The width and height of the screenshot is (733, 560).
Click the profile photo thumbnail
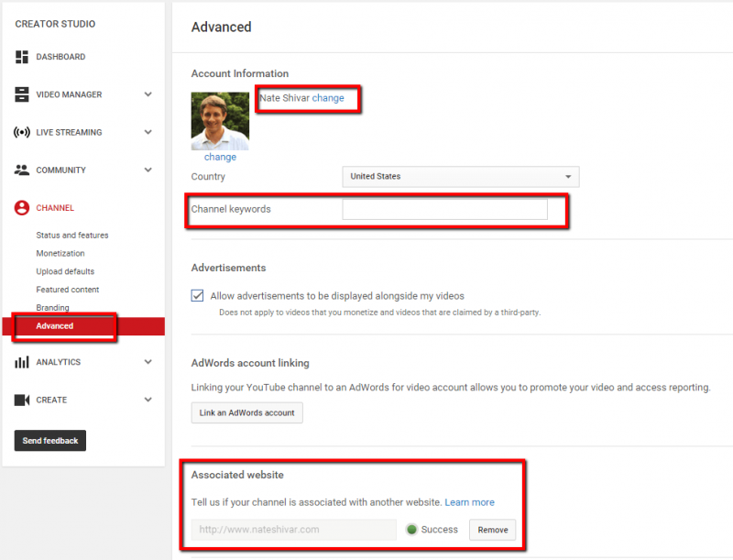pyautogui.click(x=220, y=121)
